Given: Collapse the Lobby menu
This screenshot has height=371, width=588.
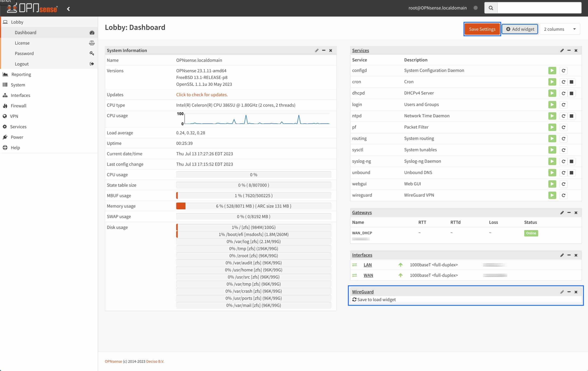Looking at the screenshot, I should coord(49,22).
